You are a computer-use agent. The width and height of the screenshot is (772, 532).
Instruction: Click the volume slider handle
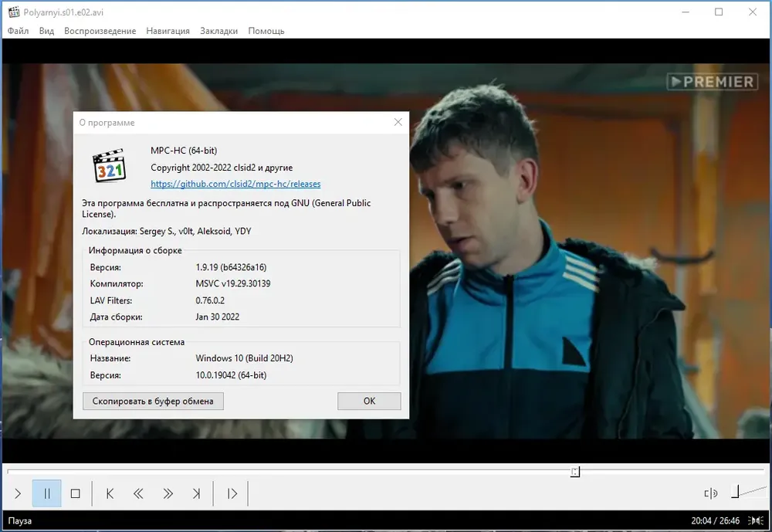tap(735, 492)
